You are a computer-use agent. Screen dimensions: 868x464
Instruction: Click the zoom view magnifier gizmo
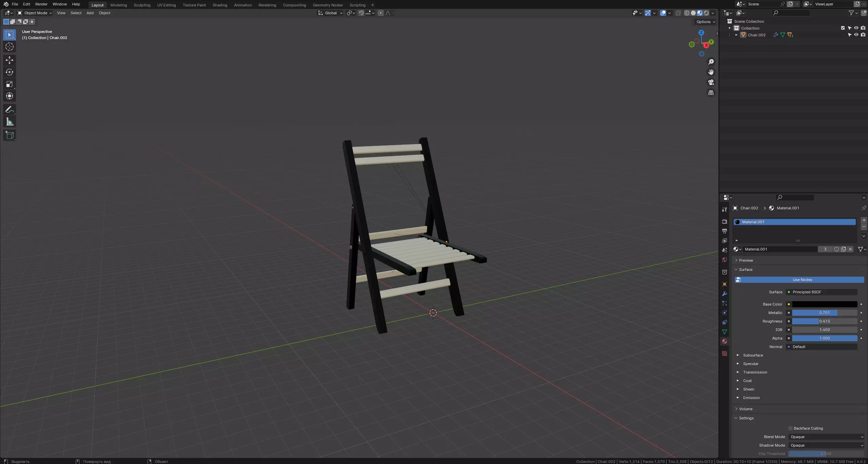click(711, 62)
